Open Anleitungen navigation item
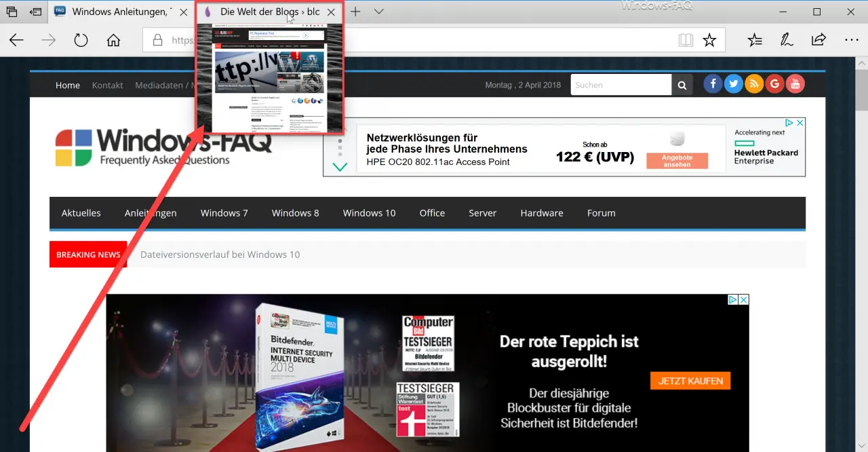868x452 pixels. [x=151, y=212]
